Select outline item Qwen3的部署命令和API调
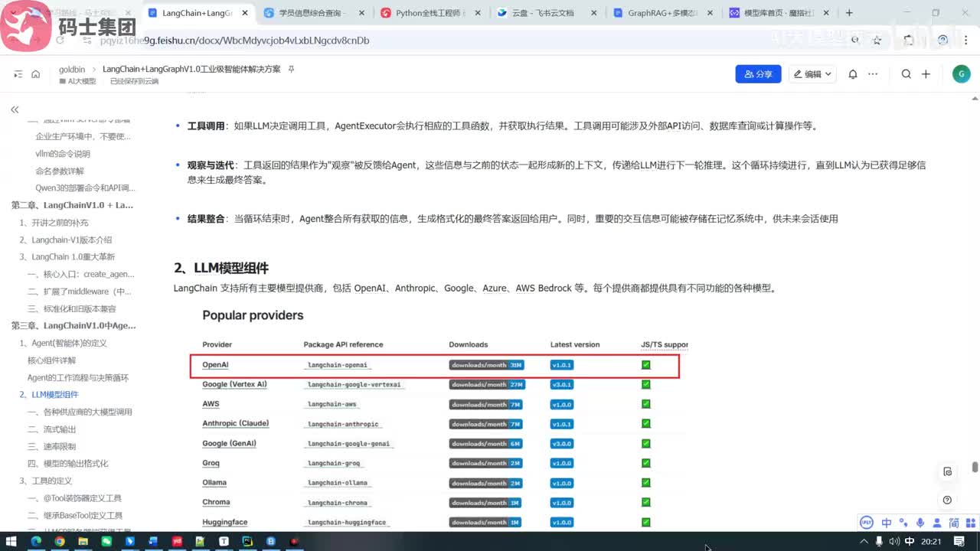980x551 pixels. [85, 188]
